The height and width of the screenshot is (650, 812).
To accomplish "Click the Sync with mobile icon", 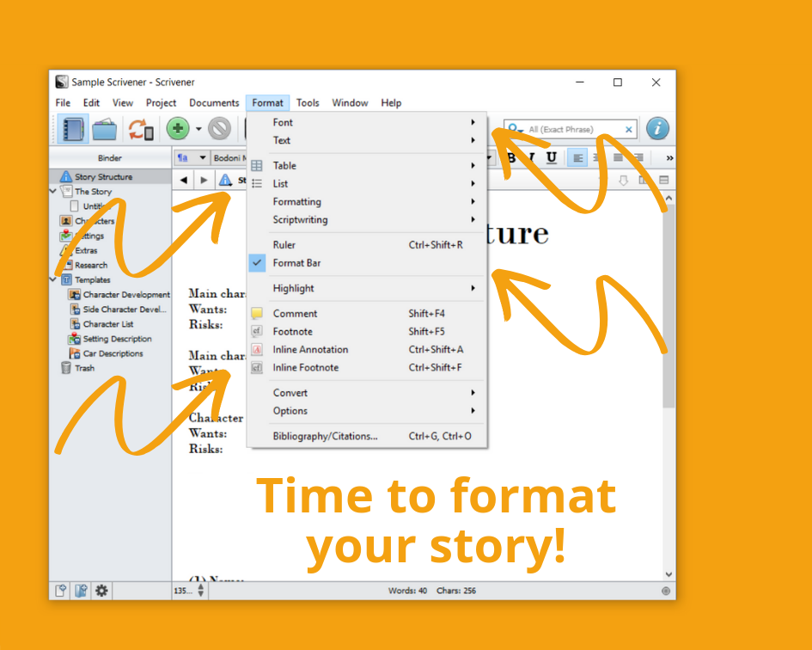I will (x=141, y=129).
